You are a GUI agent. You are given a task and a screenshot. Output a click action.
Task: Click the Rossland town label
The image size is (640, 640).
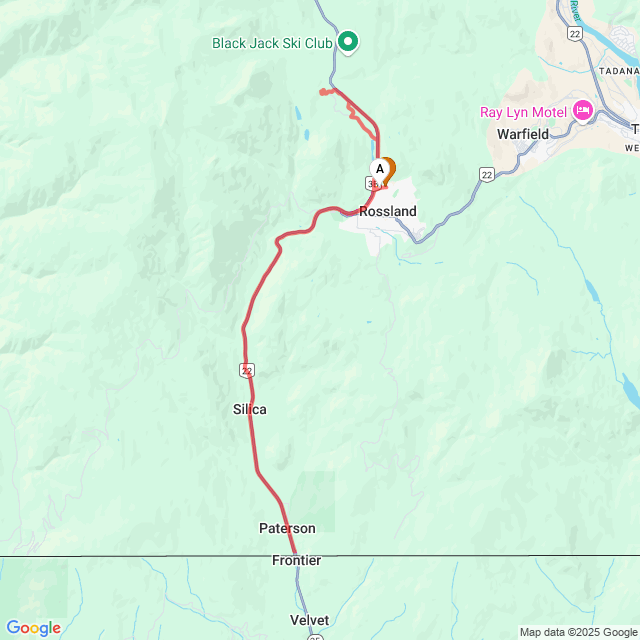coord(388,211)
